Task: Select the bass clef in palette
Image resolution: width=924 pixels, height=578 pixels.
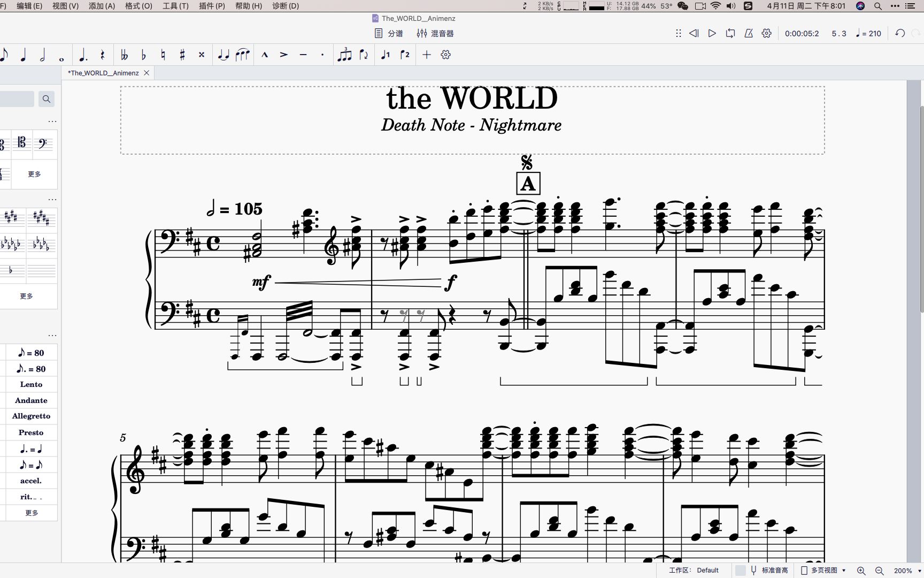Action: 43,143
